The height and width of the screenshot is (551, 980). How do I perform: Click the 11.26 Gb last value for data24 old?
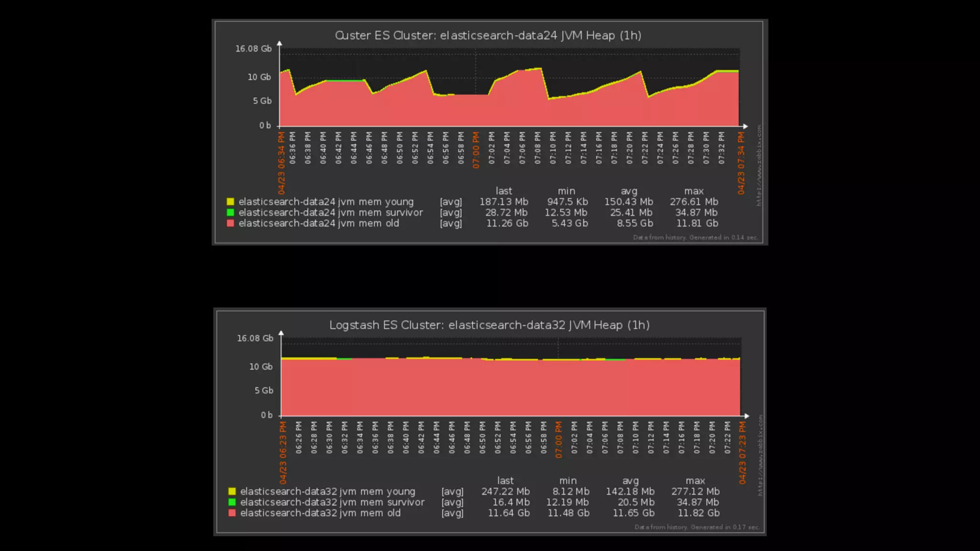pyautogui.click(x=507, y=223)
